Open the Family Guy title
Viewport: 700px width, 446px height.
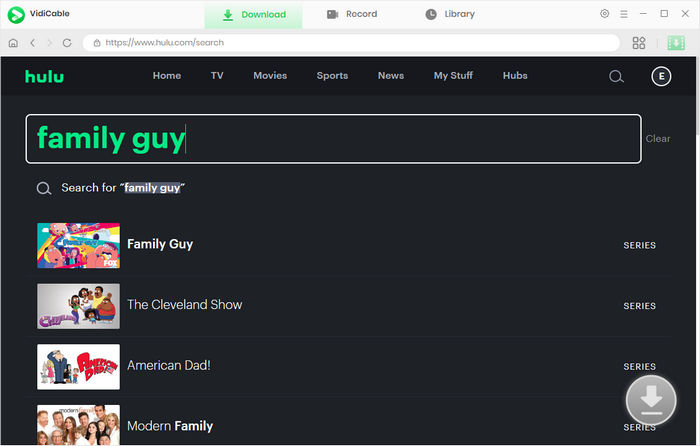[160, 244]
